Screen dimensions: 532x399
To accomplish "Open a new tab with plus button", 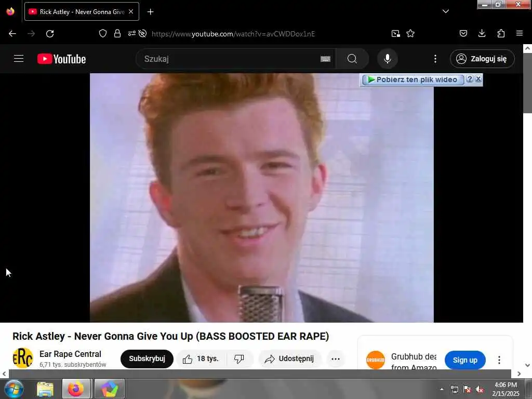I will [150, 12].
